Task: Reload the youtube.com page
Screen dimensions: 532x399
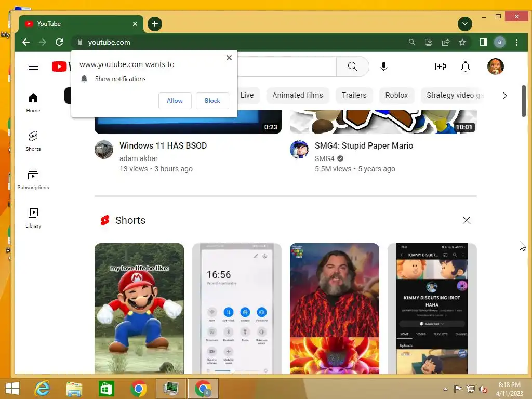Action: click(59, 42)
